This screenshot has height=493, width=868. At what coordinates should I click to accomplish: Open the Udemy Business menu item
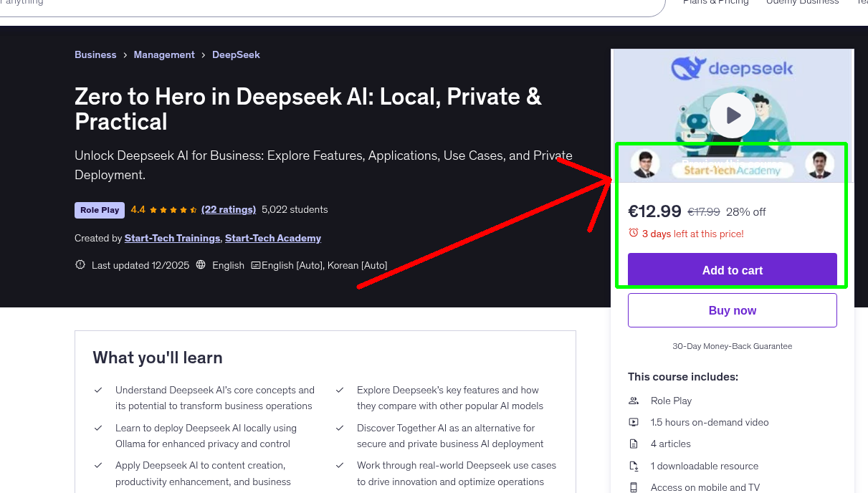[x=802, y=3]
